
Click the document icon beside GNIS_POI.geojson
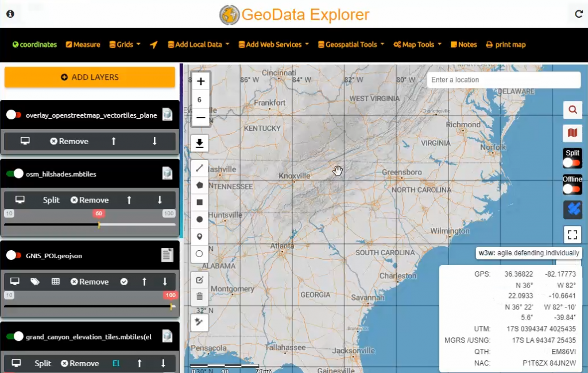click(x=167, y=255)
